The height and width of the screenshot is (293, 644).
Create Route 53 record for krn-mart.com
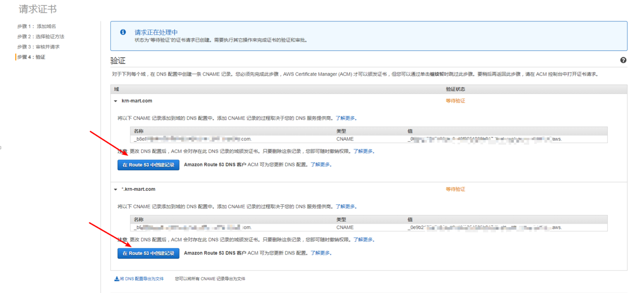click(148, 165)
